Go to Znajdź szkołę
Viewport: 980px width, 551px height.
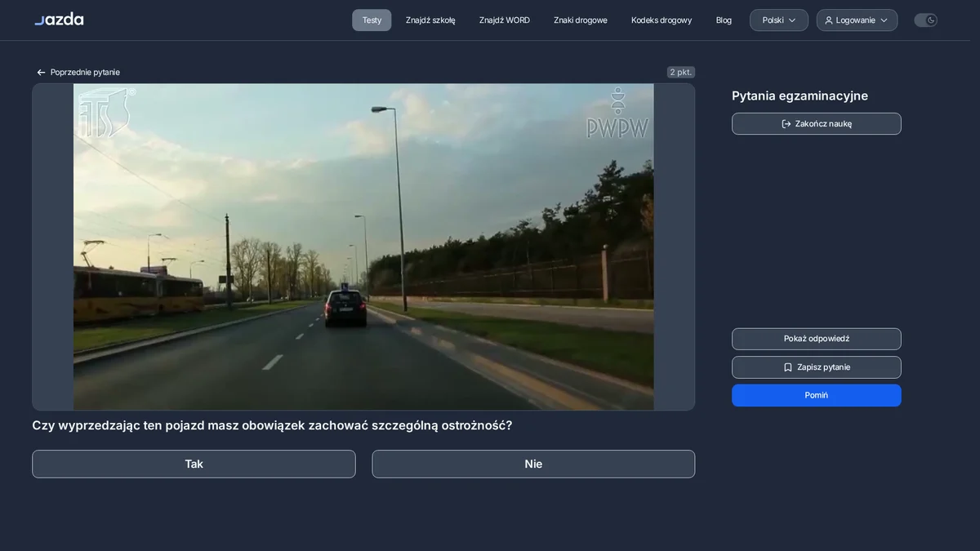(430, 20)
